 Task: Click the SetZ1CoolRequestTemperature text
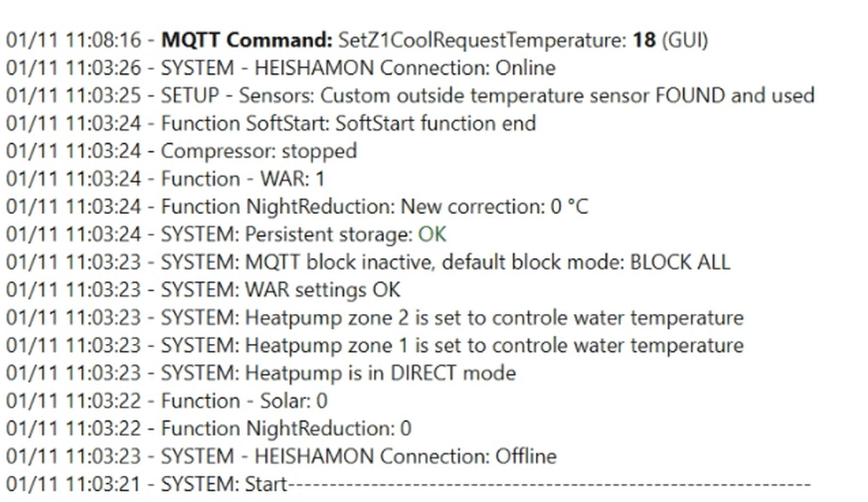(x=482, y=40)
